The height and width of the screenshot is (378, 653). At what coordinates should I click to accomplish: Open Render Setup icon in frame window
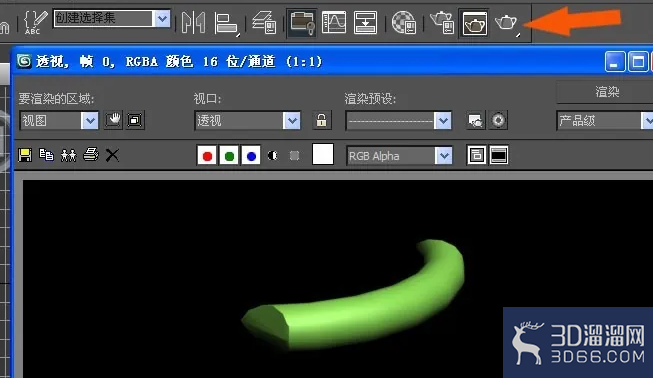click(476, 121)
